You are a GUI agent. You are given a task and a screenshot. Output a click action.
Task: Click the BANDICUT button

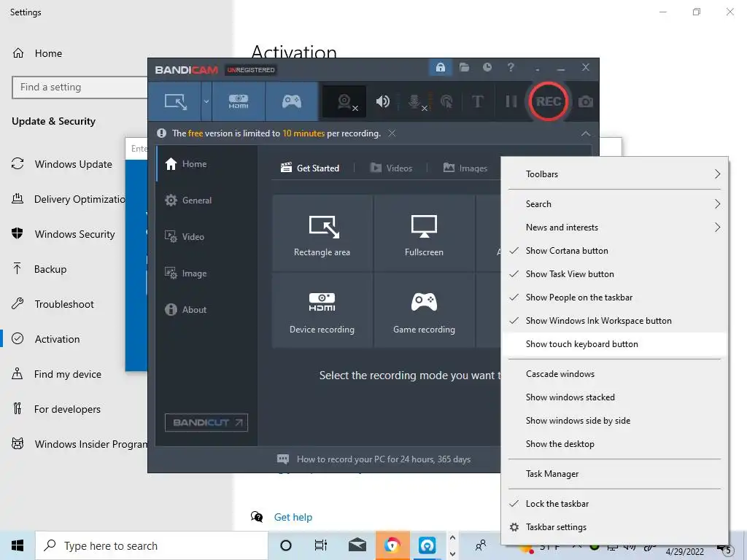click(x=206, y=422)
